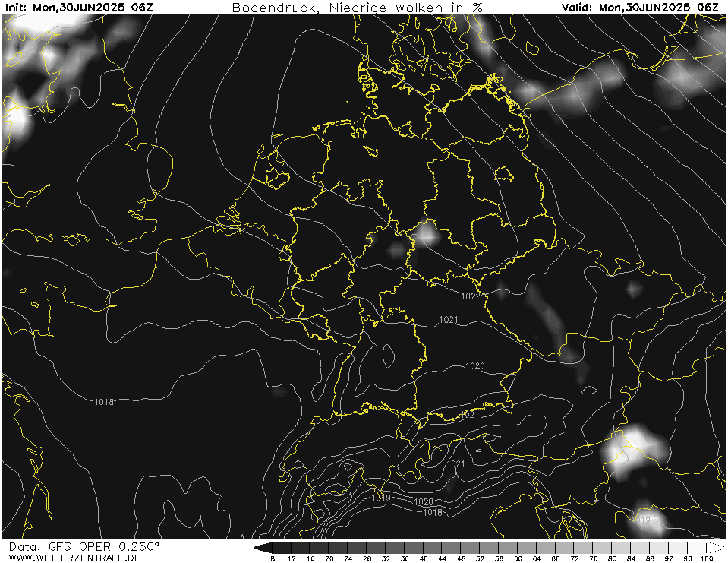Click the colorbar value 100
This screenshot has width=728, height=563.
point(707,558)
